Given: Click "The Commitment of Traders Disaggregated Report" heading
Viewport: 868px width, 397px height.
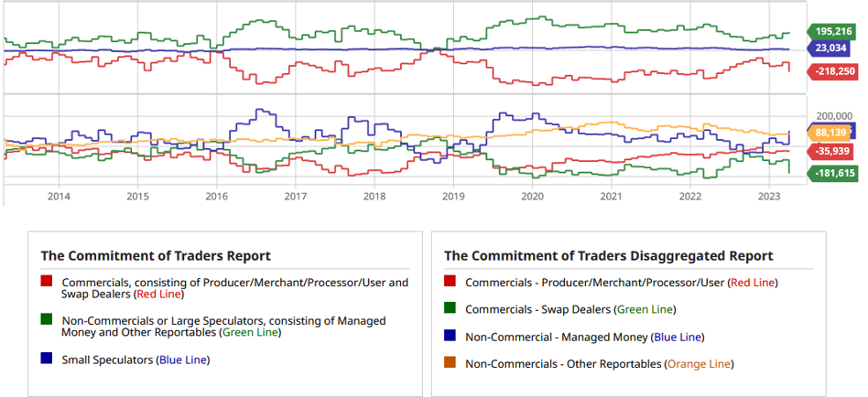Looking at the screenshot, I should coord(608,256).
